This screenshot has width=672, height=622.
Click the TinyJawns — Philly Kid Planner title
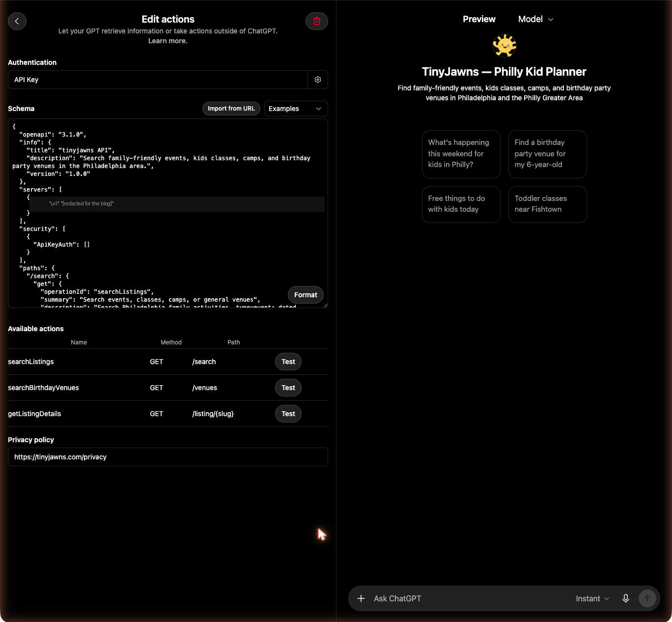[x=504, y=72]
